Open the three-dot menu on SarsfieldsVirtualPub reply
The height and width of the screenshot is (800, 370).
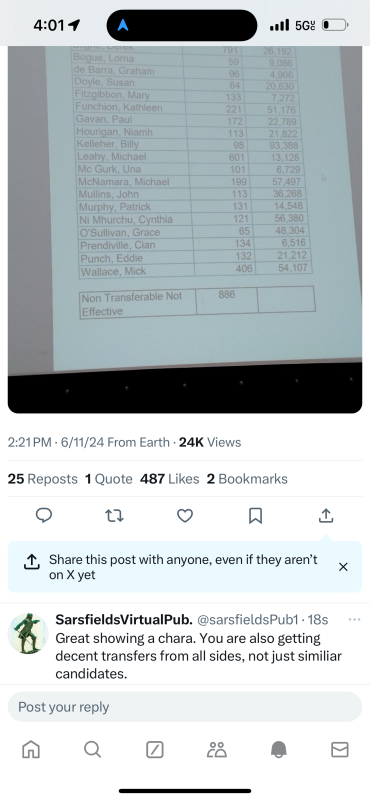coord(354,619)
